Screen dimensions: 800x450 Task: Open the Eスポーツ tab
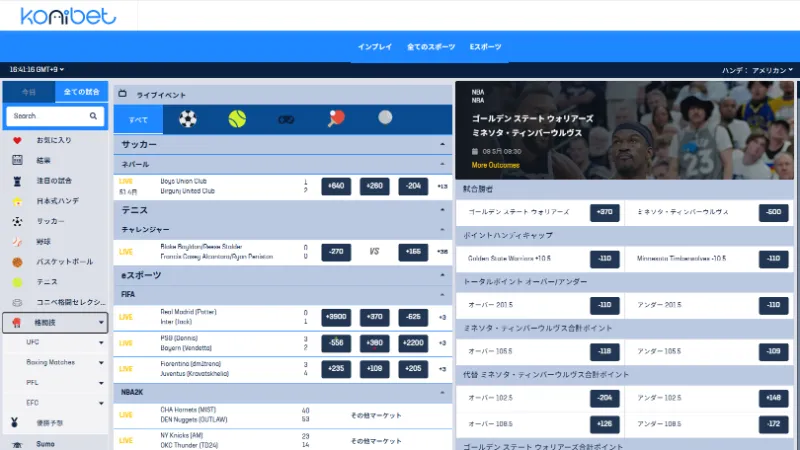click(x=485, y=47)
